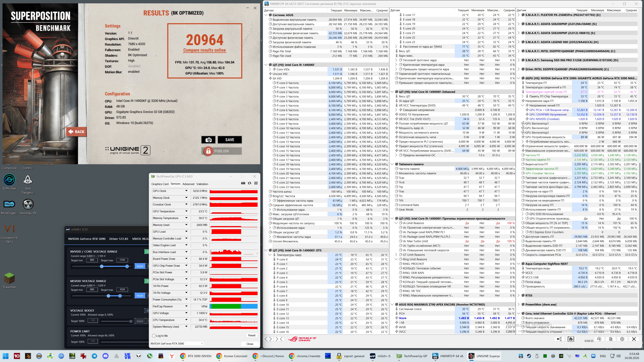This screenshot has height=362, width=644.
Task: Open GPU selector combo box in GPU-Z
Action: point(177,344)
